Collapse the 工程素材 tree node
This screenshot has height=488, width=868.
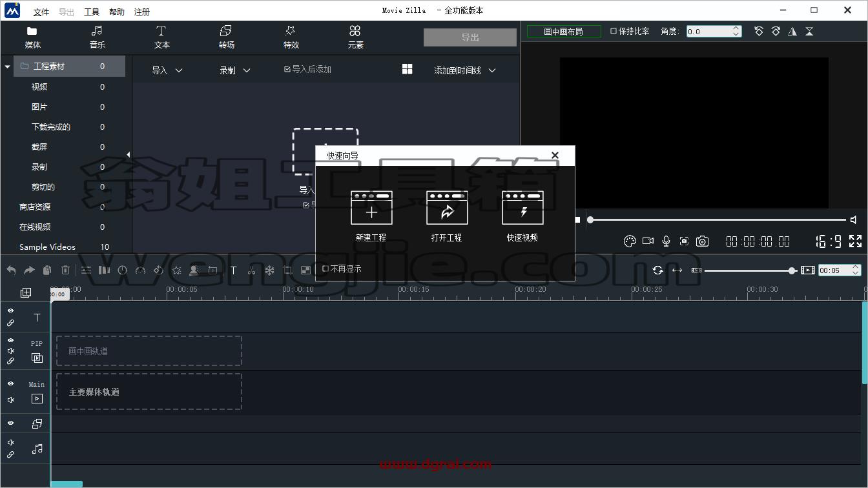click(x=7, y=66)
